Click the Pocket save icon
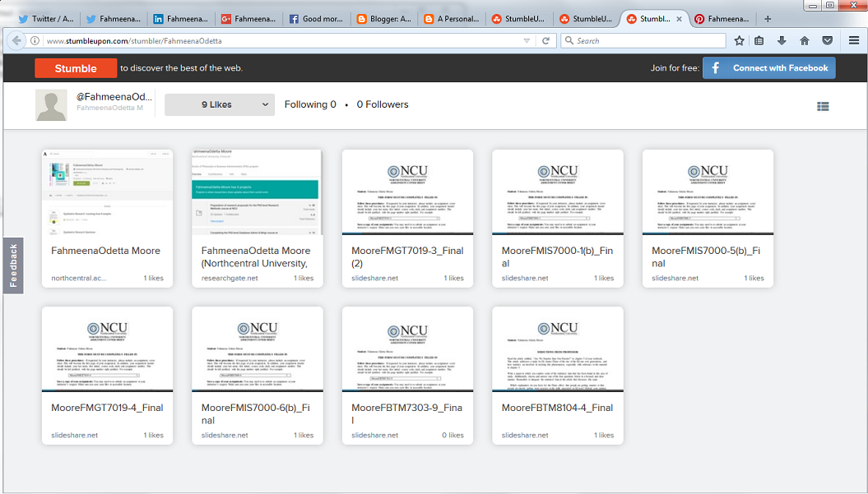Screen dimensions: 868x494 827,40
